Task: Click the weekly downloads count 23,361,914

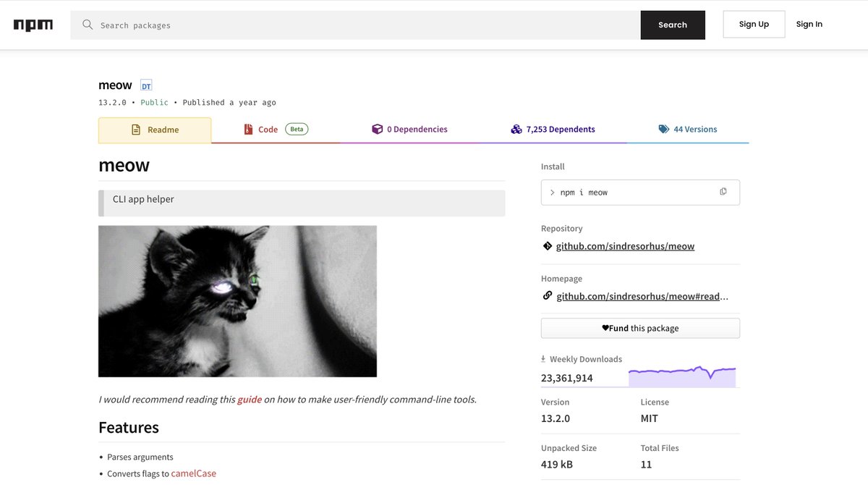Action: 567,378
